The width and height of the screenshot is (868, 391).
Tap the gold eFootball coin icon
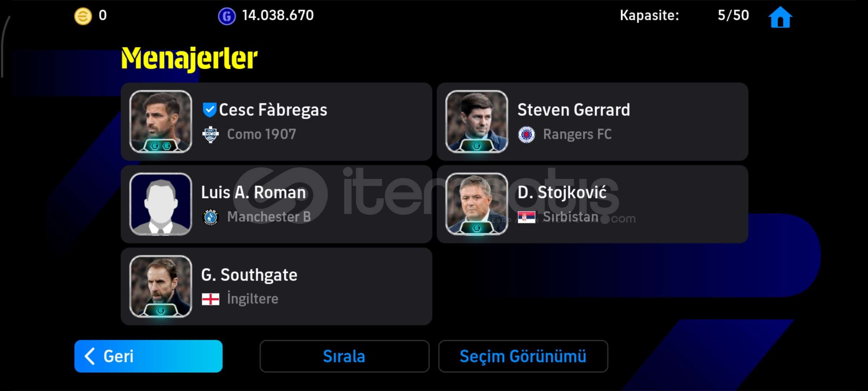pyautogui.click(x=83, y=16)
